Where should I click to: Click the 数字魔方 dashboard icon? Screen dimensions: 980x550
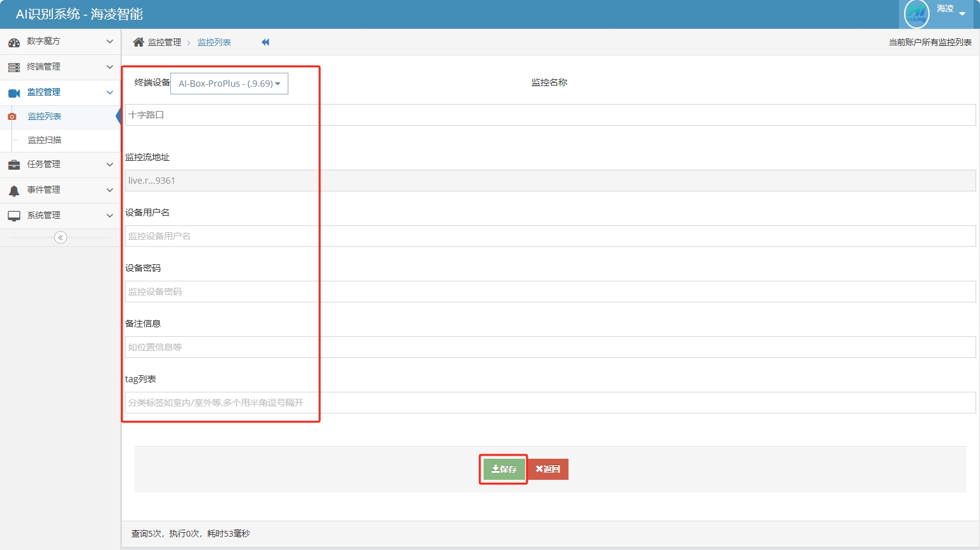pyautogui.click(x=14, y=42)
